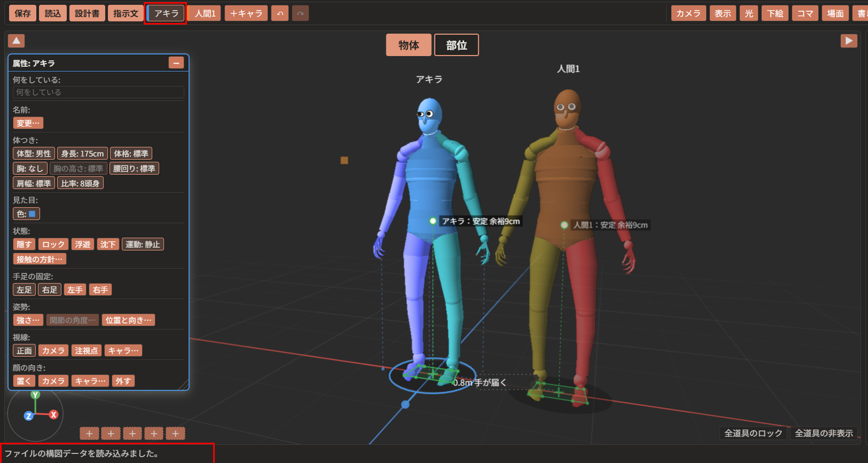
Task: Select the アキラ character tab
Action: 166,13
